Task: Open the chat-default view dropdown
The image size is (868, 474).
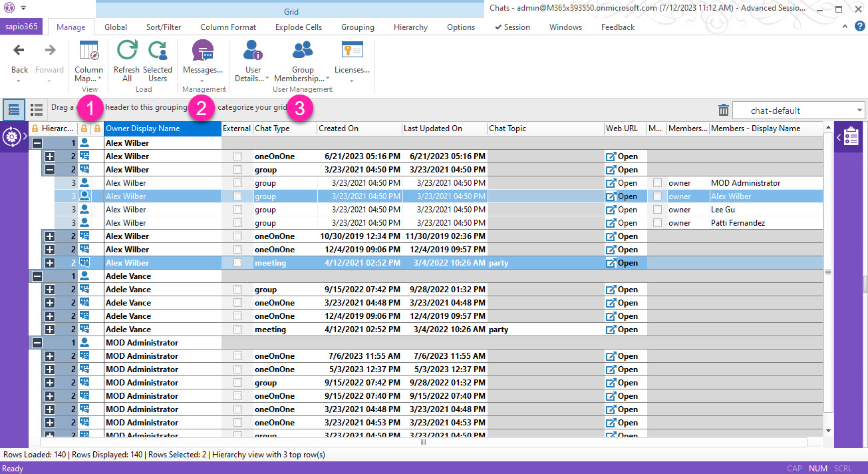Action: (859, 111)
